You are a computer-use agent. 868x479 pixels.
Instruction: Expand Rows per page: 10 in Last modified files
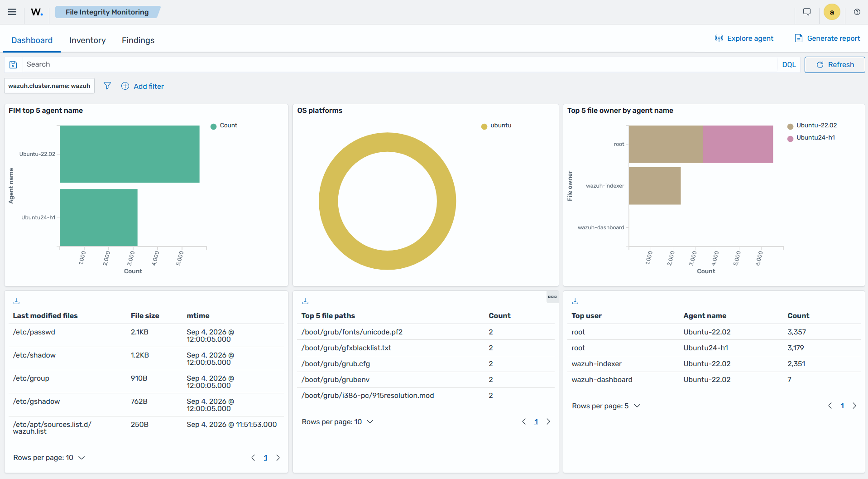click(49, 458)
